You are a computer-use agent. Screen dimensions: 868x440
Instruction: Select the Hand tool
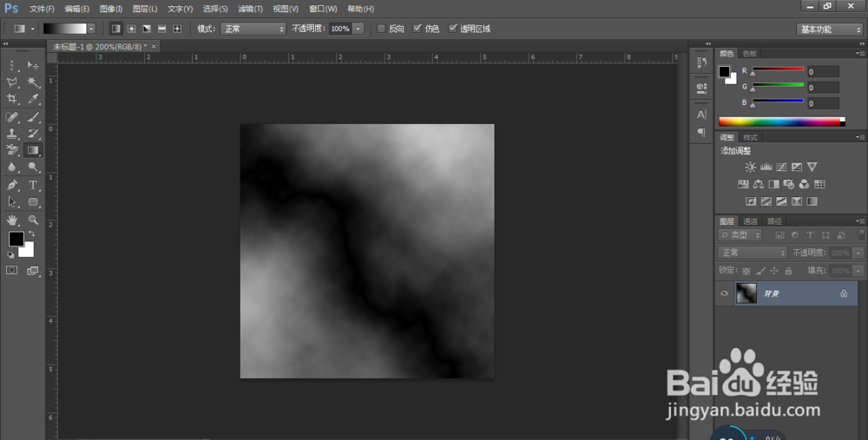tap(12, 220)
